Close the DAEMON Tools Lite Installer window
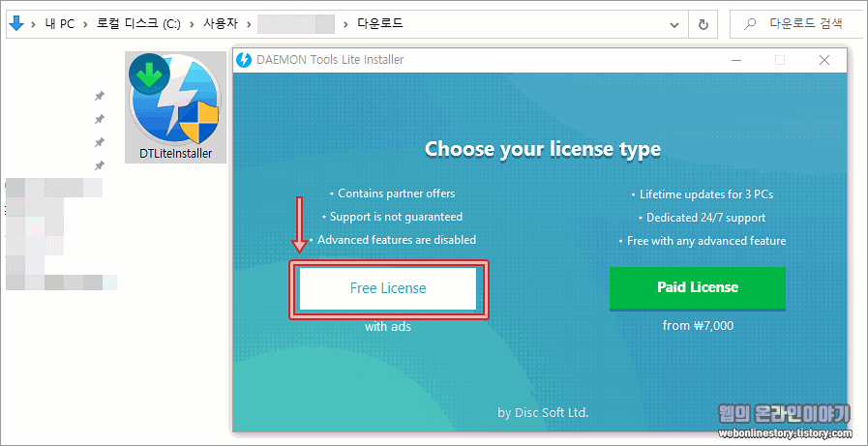The height and width of the screenshot is (446, 868). [824, 60]
